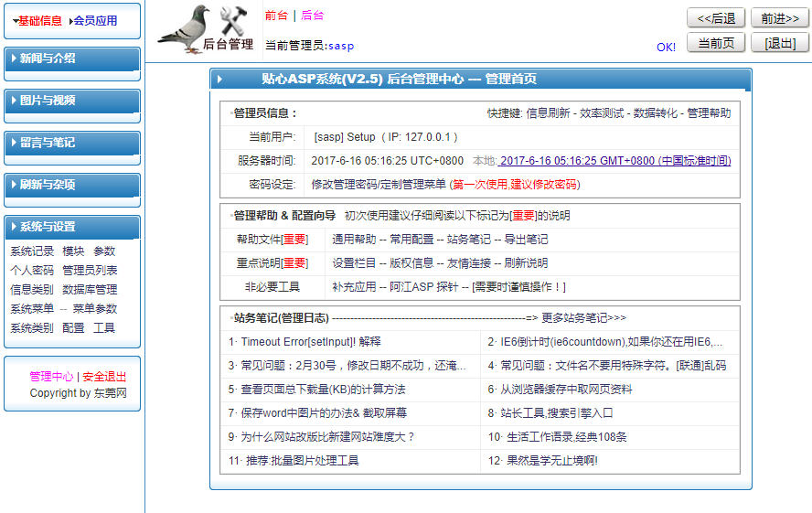
Task: Open 系统记录 in the sidebar
Action: (32, 251)
